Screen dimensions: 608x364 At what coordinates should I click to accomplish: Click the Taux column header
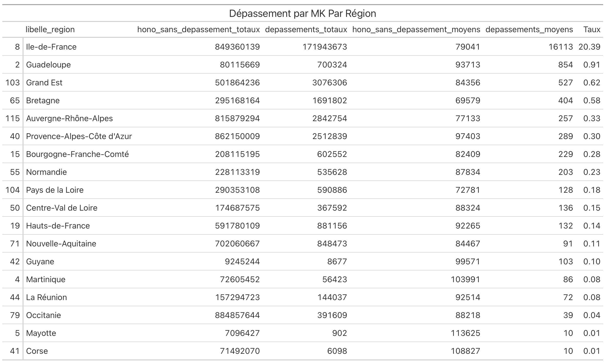(592, 29)
